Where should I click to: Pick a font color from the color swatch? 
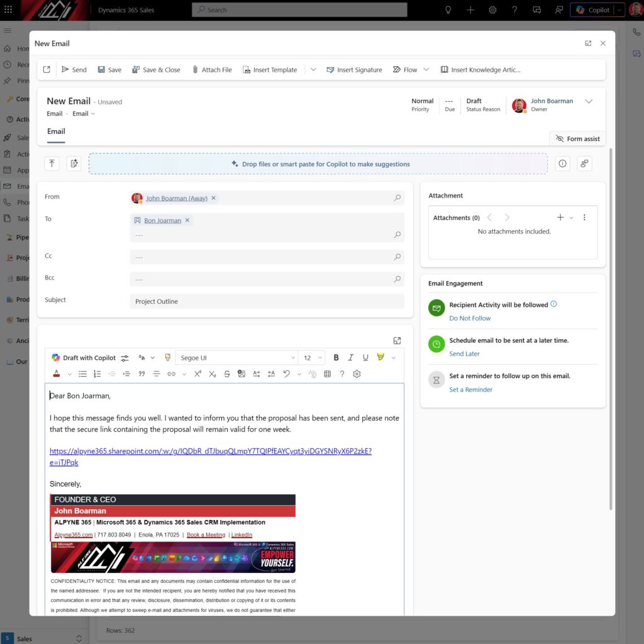click(x=57, y=374)
